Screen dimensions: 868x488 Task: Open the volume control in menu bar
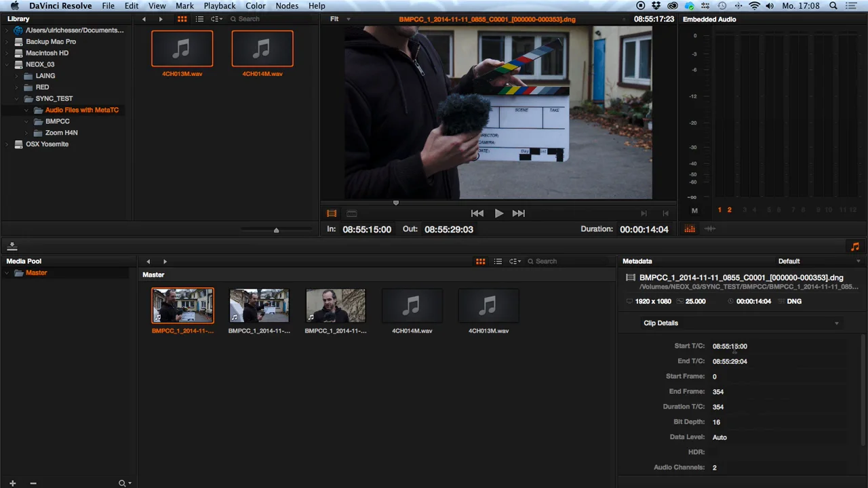click(770, 5)
